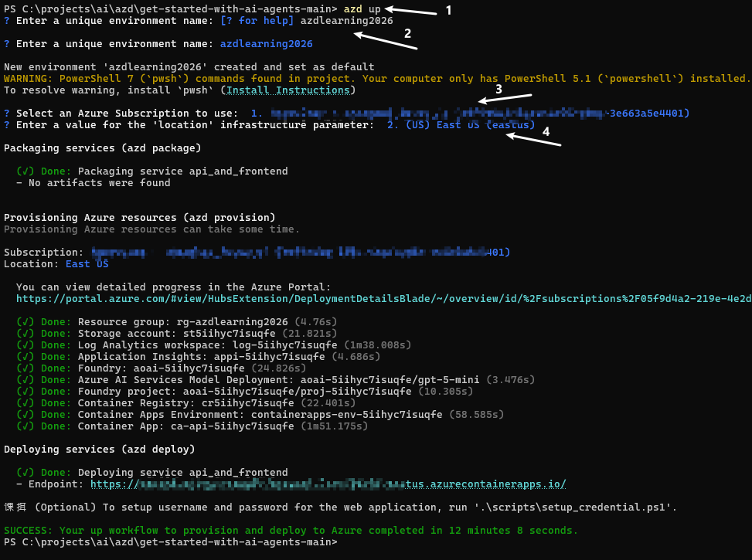
Task: Click 'Foundry project' proj-5iihyc7isuqfe line
Action: tap(244, 392)
